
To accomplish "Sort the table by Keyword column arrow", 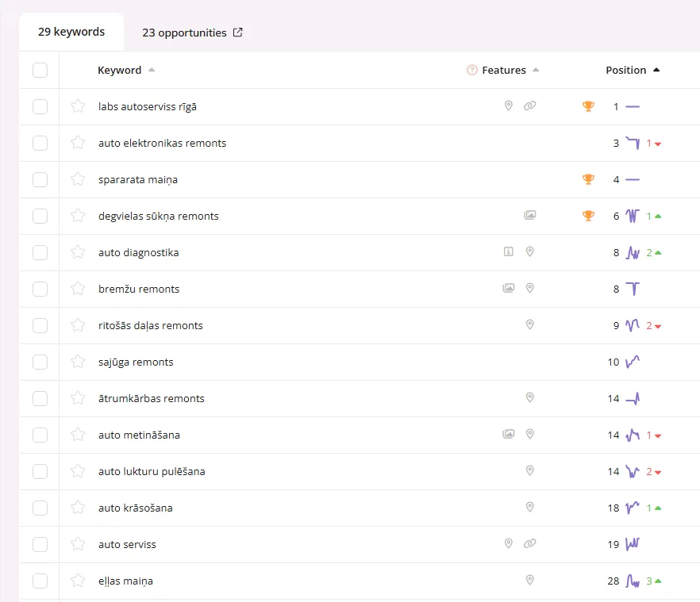I will [152, 70].
